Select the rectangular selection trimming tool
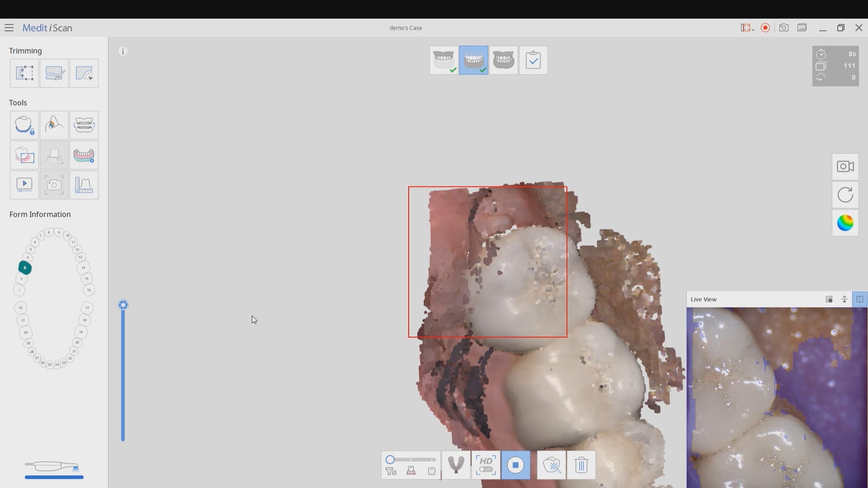This screenshot has height=488, width=868. point(24,73)
